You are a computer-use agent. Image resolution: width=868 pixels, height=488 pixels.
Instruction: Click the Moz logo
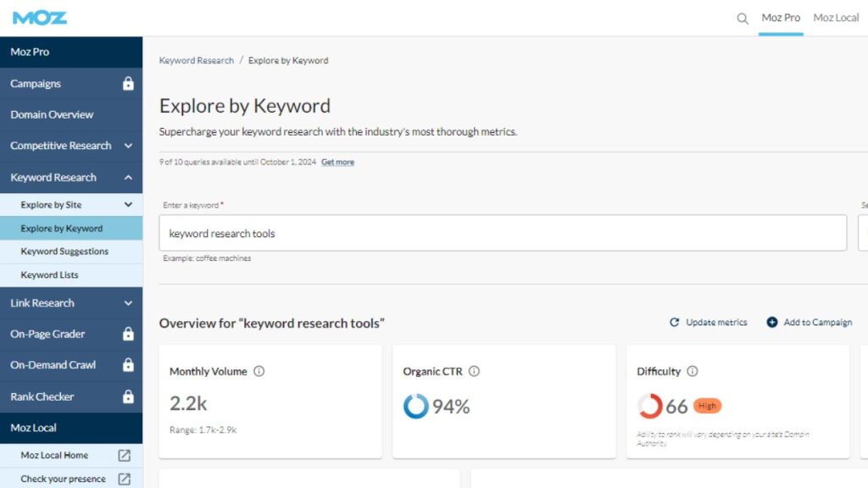(40, 18)
